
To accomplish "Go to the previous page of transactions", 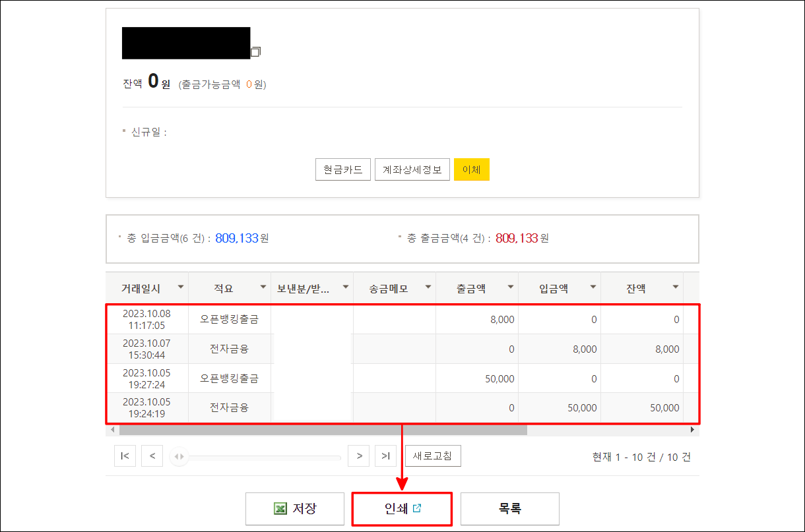I will tap(152, 456).
